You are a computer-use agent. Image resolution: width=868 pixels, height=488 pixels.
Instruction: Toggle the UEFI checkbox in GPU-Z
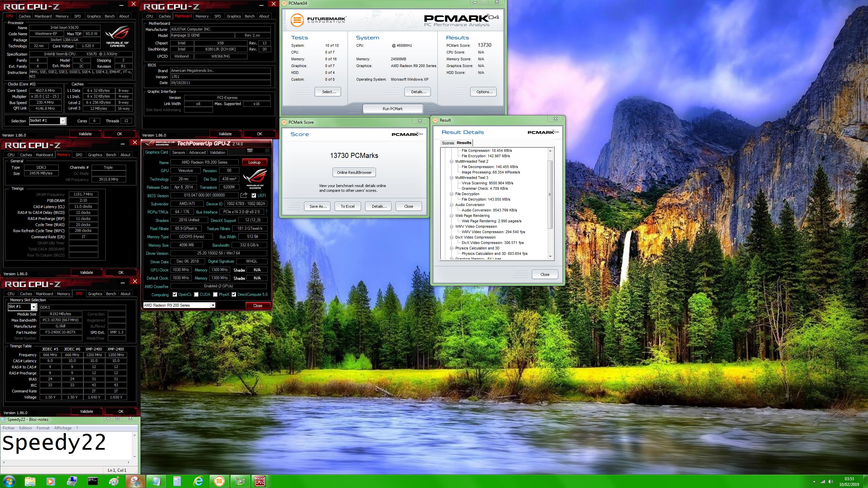pyautogui.click(x=254, y=196)
